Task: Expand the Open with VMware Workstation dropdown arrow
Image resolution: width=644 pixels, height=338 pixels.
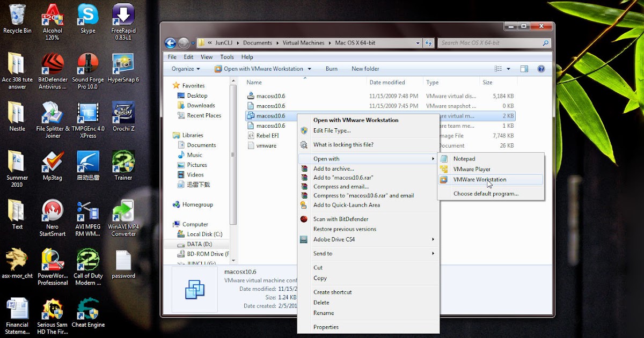Action: 309,69
